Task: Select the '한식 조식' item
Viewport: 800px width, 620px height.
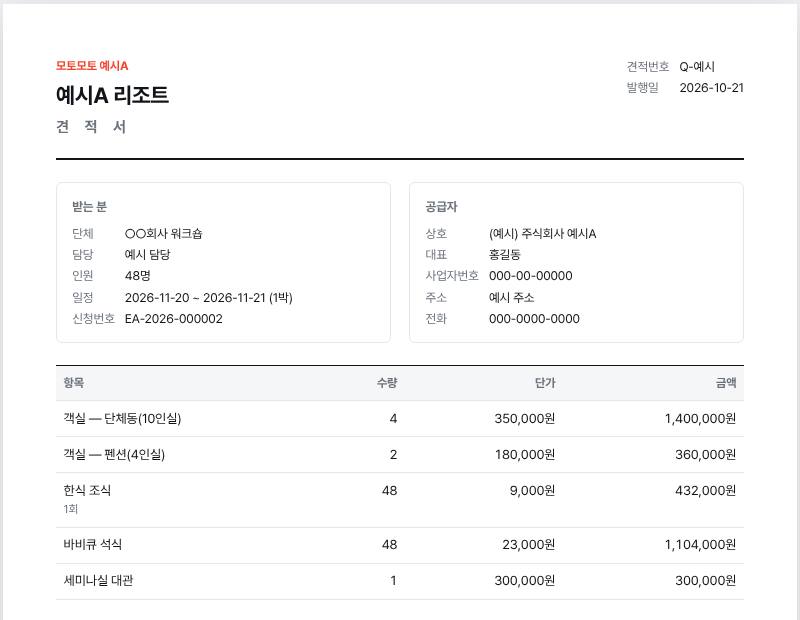Action: pyautogui.click(x=87, y=490)
